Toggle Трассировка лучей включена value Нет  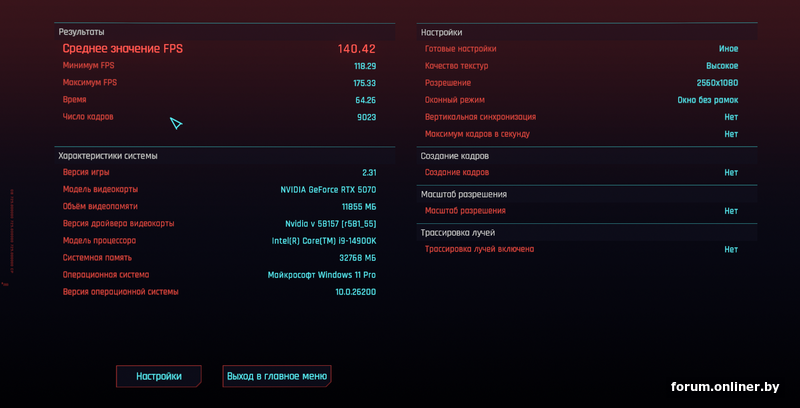pos(731,249)
